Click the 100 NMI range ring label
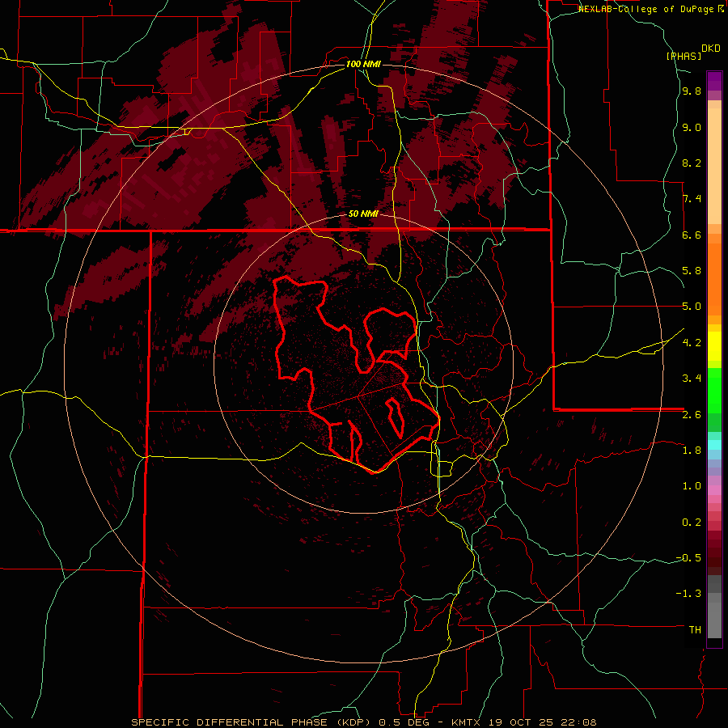The height and width of the screenshot is (728, 728). point(363,64)
